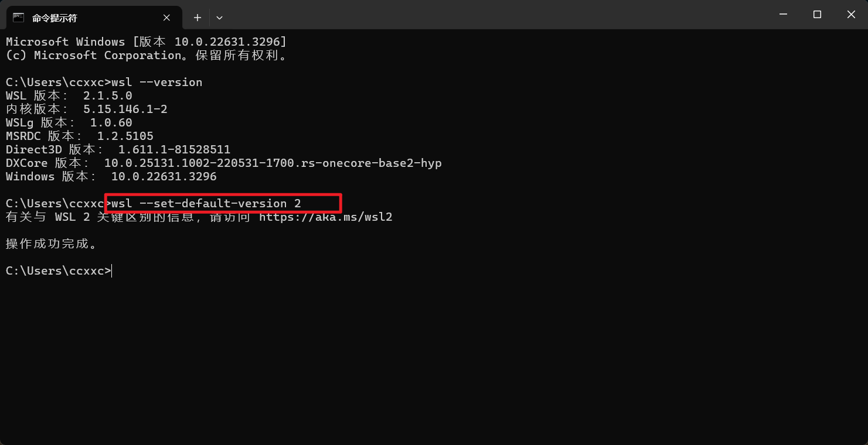Expand the new tab profile dropdown chevron
This screenshot has width=868, height=445.
(x=219, y=18)
